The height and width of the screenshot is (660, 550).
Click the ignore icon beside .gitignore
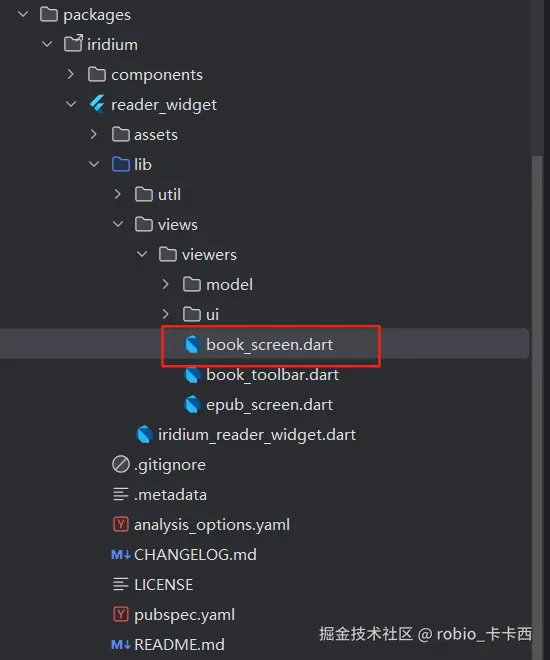121,465
